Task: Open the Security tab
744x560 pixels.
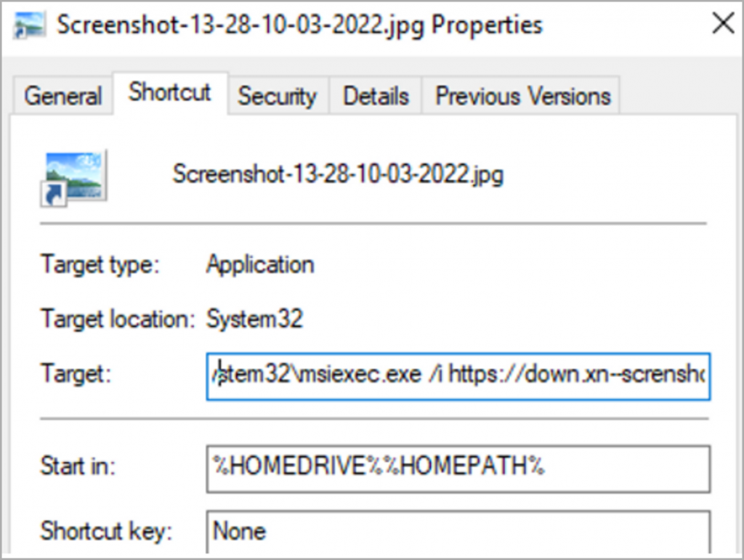Action: click(277, 96)
